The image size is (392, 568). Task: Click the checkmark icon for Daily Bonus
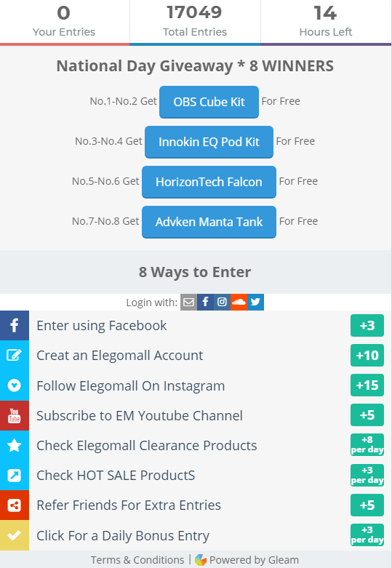tap(15, 535)
